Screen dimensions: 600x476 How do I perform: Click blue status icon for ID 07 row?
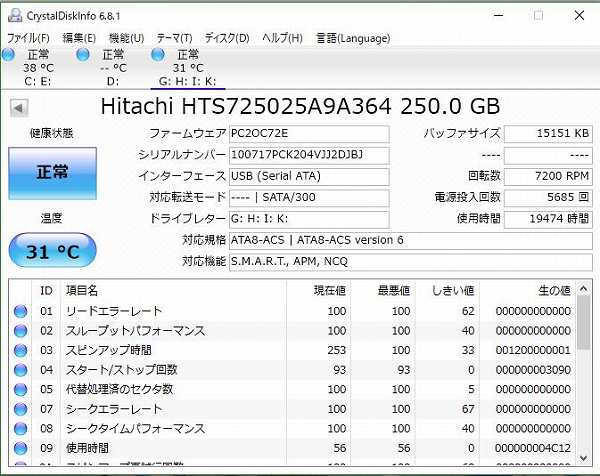(x=20, y=409)
